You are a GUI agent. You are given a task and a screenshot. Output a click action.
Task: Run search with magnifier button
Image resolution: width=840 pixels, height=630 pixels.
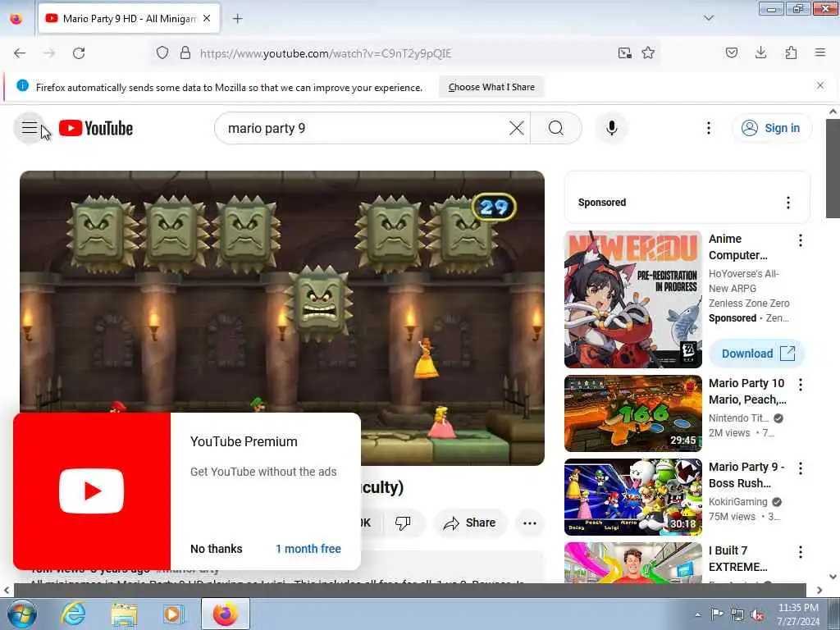556,128
